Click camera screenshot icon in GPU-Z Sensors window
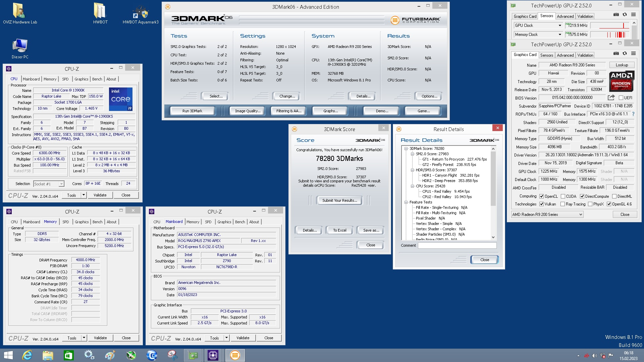644x362 pixels. (616, 15)
